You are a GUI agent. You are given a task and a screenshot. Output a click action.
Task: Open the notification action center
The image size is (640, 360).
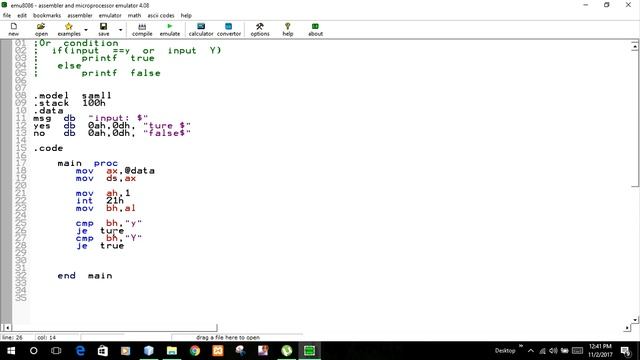[626, 351]
